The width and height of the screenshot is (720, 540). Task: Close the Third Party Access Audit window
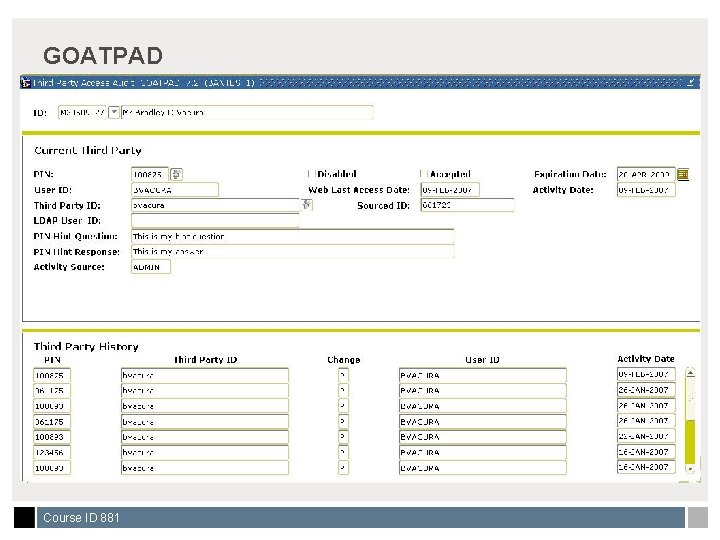[x=691, y=82]
